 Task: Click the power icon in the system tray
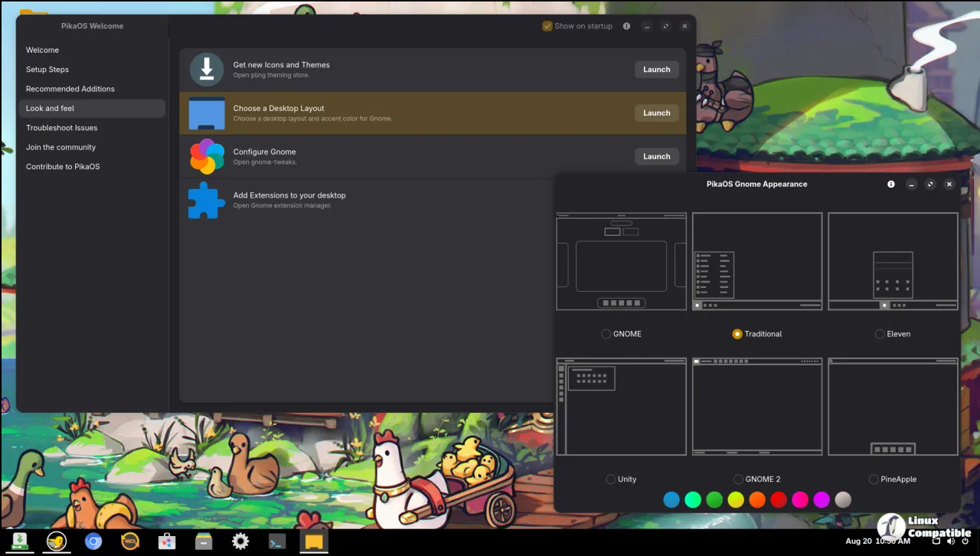(965, 541)
